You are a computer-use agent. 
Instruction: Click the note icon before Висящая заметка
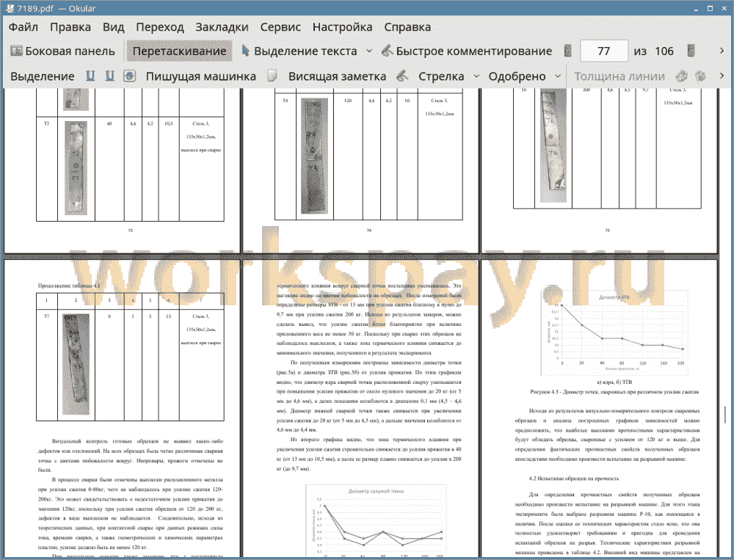click(272, 76)
